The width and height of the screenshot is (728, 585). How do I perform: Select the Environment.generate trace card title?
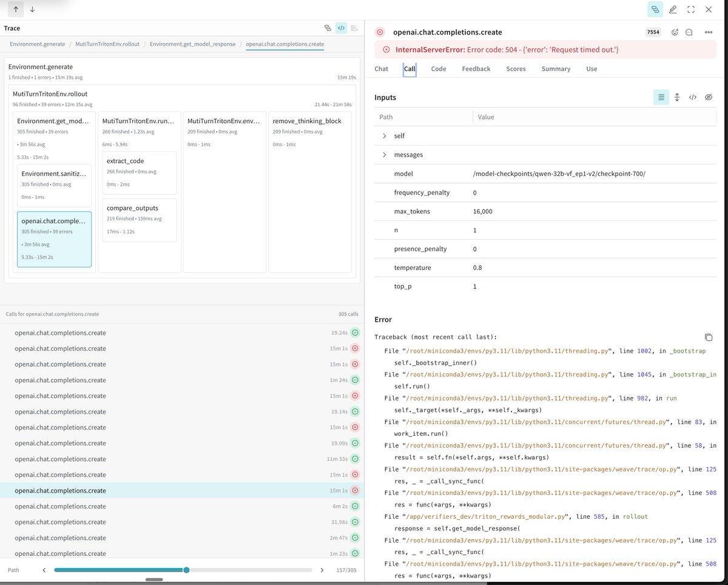click(x=41, y=67)
